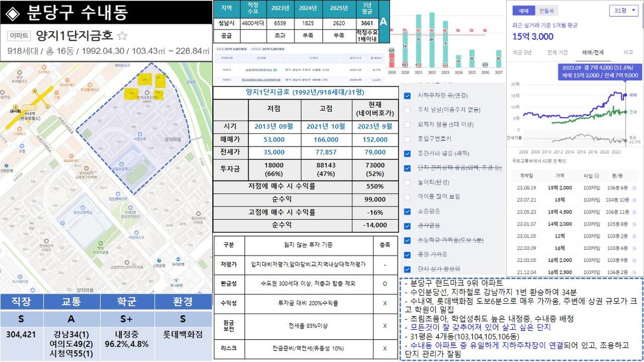Click the 550% return rate cell
Image resolution: width=644 pixels, height=362 pixels.
[x=375, y=186]
